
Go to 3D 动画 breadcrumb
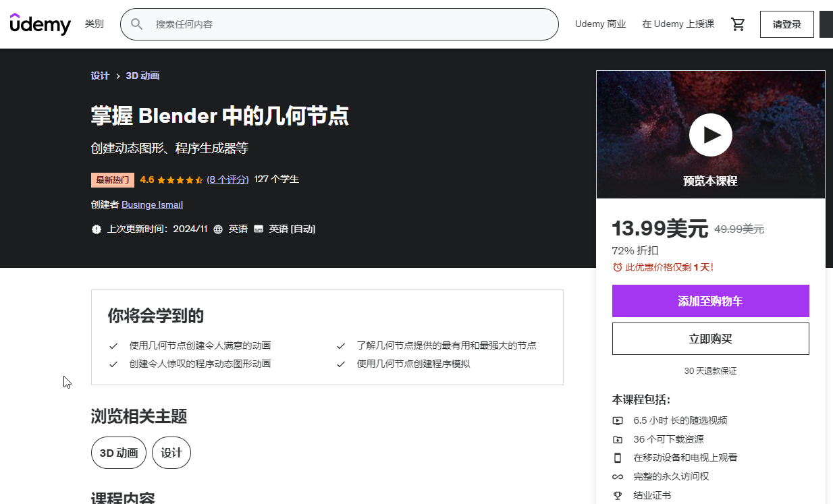point(142,76)
